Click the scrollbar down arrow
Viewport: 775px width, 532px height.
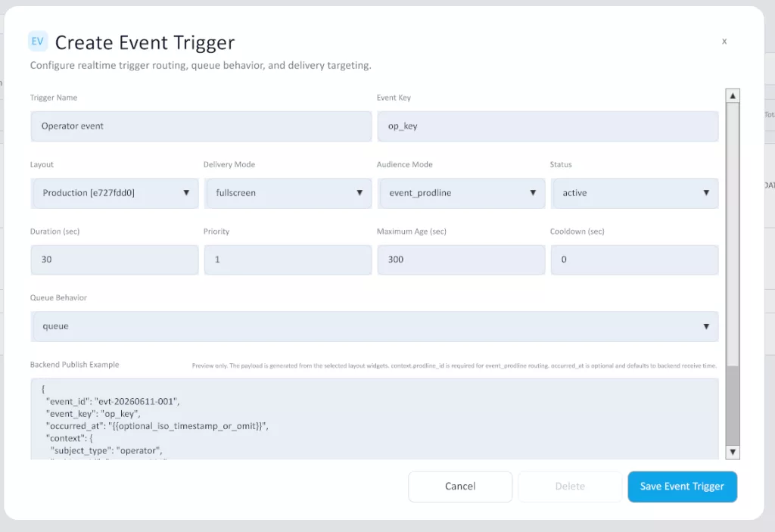tap(733, 452)
